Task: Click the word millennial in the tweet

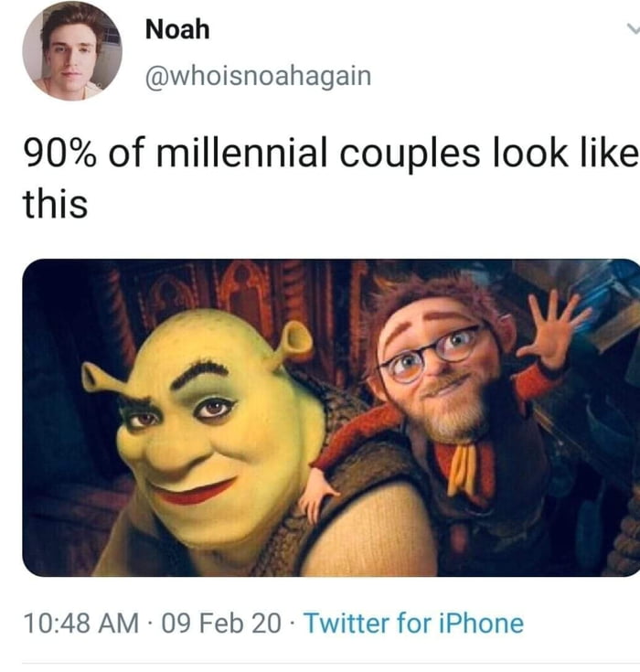Action: (x=241, y=153)
